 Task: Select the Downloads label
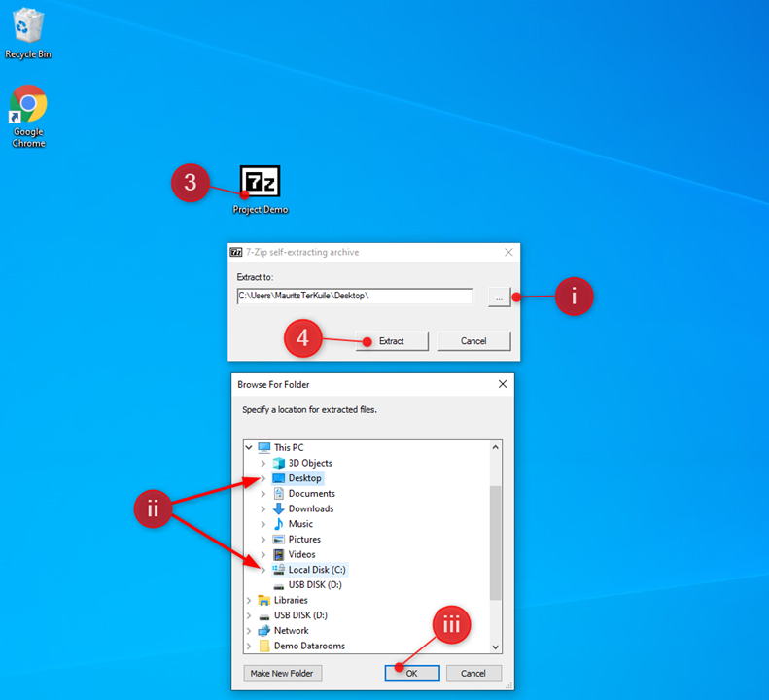tap(311, 508)
